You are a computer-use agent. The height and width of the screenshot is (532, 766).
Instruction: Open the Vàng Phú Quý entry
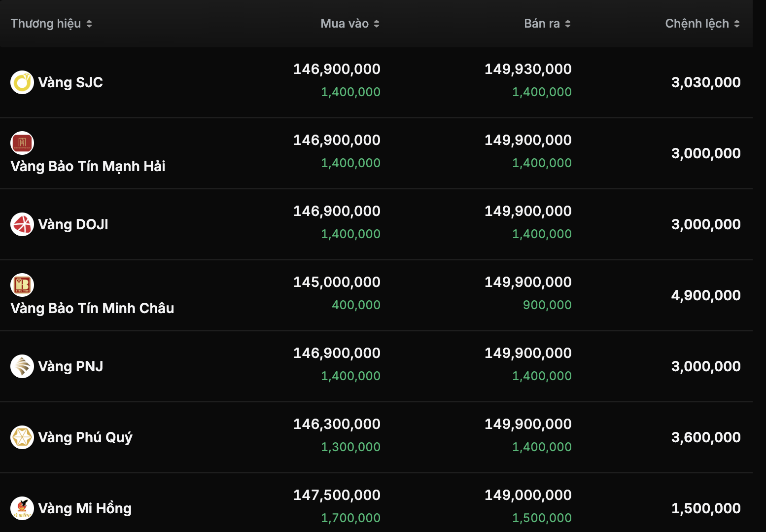coord(85,437)
